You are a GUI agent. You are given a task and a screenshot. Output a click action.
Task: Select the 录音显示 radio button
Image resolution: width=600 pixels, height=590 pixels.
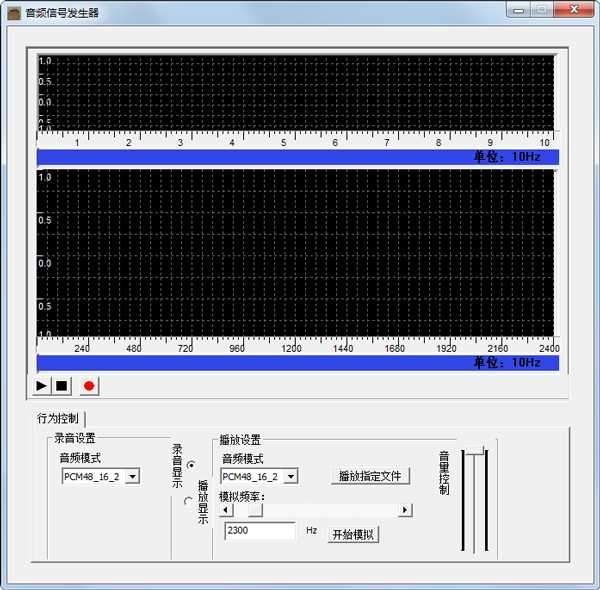[x=191, y=465]
